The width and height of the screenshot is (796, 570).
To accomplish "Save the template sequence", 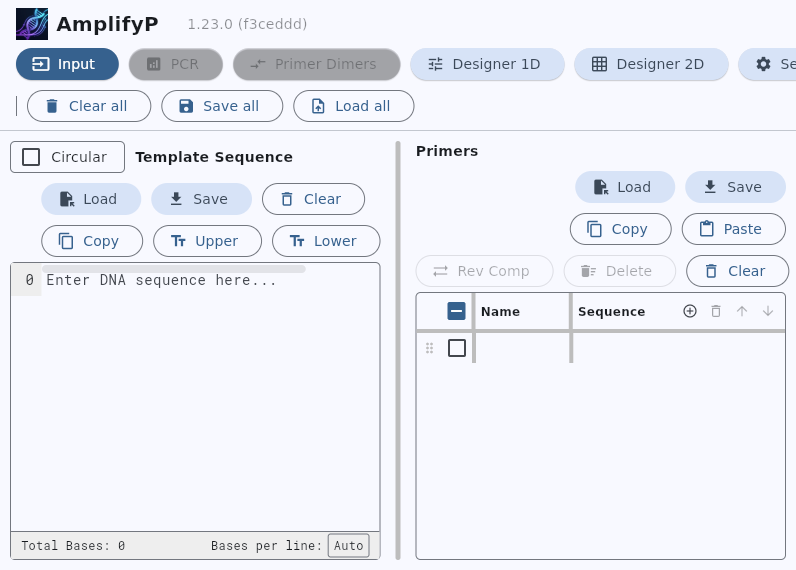I will pos(202,199).
